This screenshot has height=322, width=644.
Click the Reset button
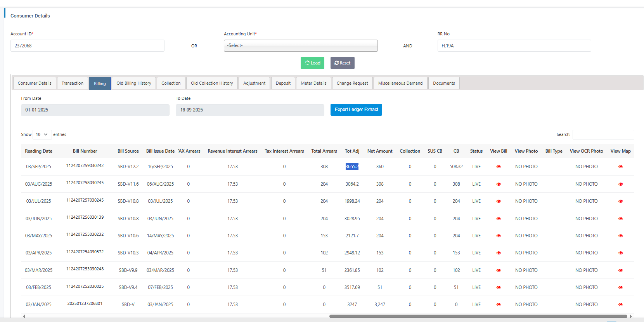342,63
